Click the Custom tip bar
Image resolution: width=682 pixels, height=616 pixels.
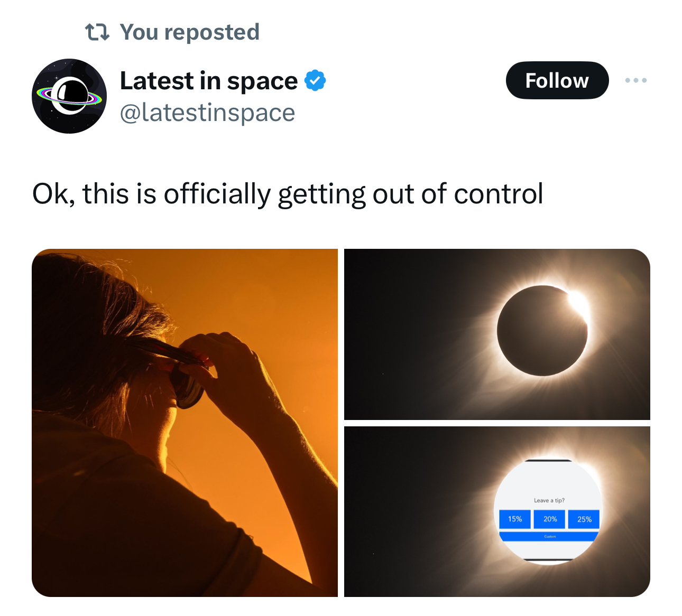coord(549,536)
